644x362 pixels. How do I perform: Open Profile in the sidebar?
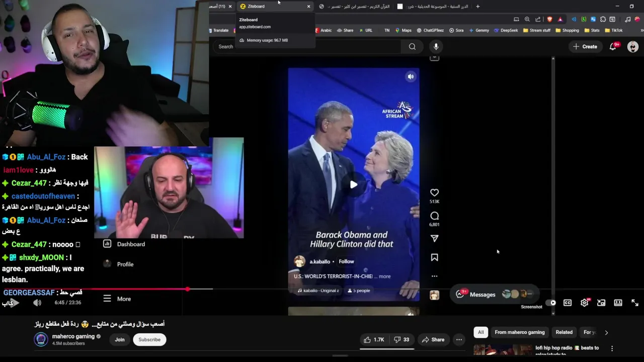pyautogui.click(x=119, y=264)
